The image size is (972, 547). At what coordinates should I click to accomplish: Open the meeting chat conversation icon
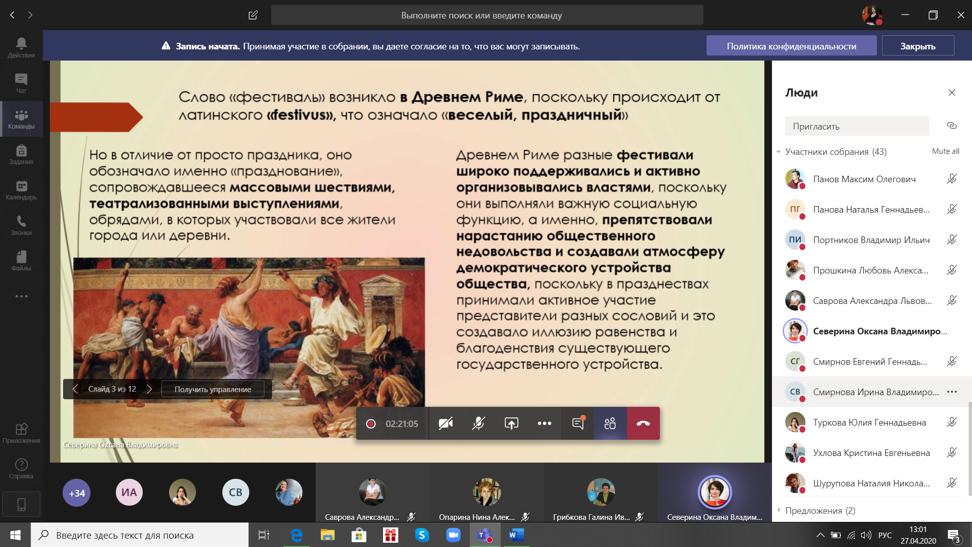click(x=577, y=424)
